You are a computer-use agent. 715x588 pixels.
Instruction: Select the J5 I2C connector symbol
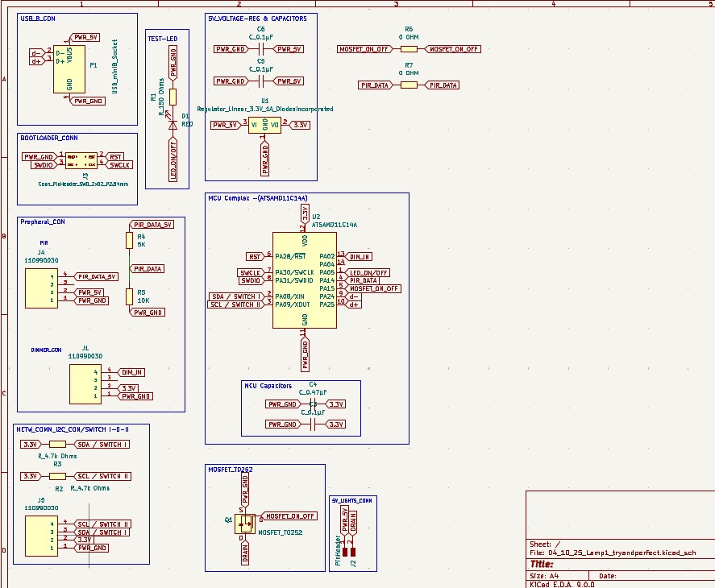tap(41, 536)
